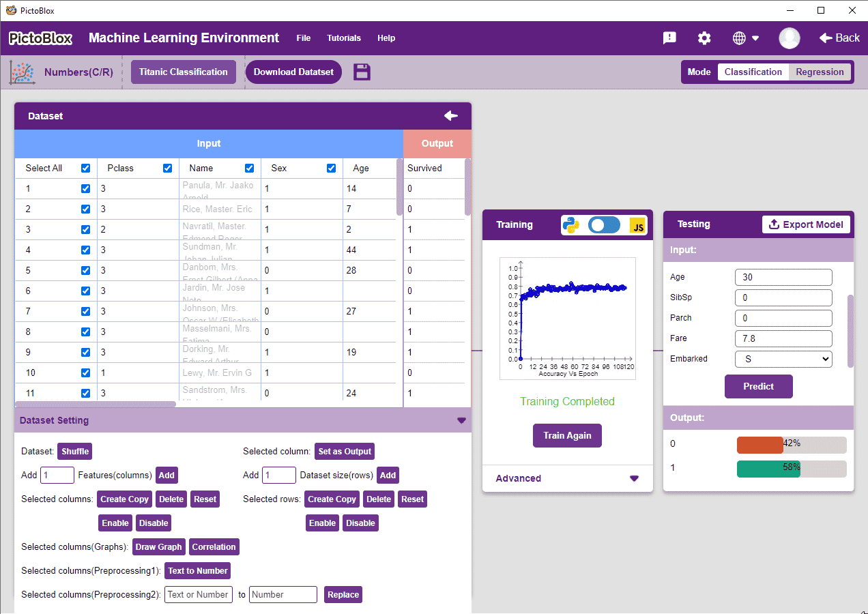Click the JS icon in Training panel
The width and height of the screenshot is (868, 614).
click(x=638, y=225)
